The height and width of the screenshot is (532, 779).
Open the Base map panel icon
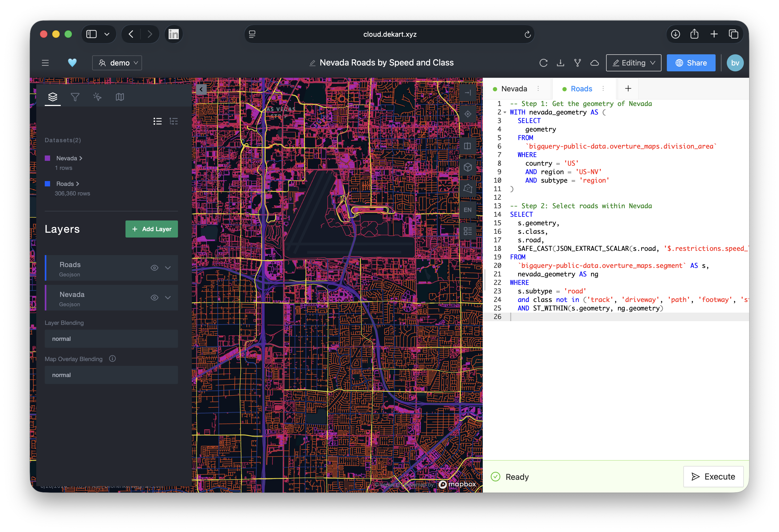(x=120, y=97)
